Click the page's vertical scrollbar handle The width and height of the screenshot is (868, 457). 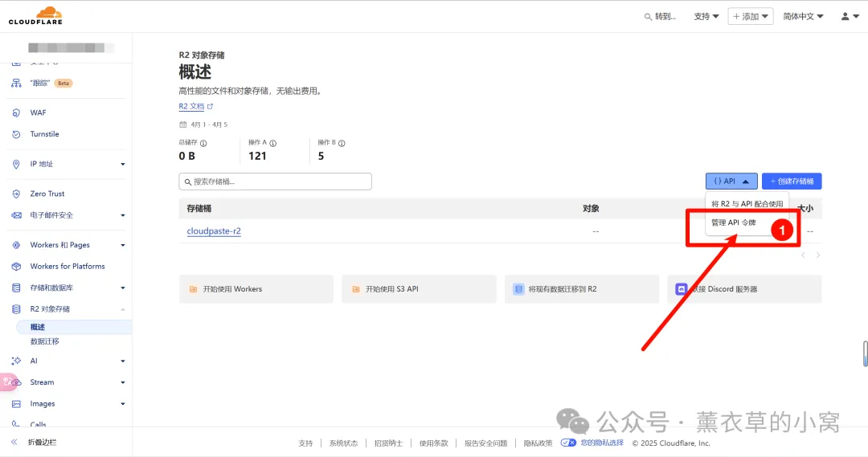click(866, 353)
